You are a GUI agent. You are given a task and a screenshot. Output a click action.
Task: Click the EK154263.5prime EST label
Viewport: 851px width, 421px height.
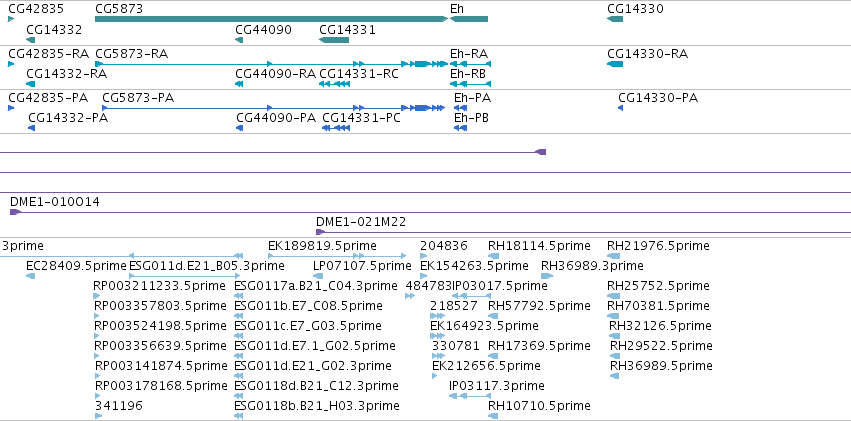coord(474,266)
